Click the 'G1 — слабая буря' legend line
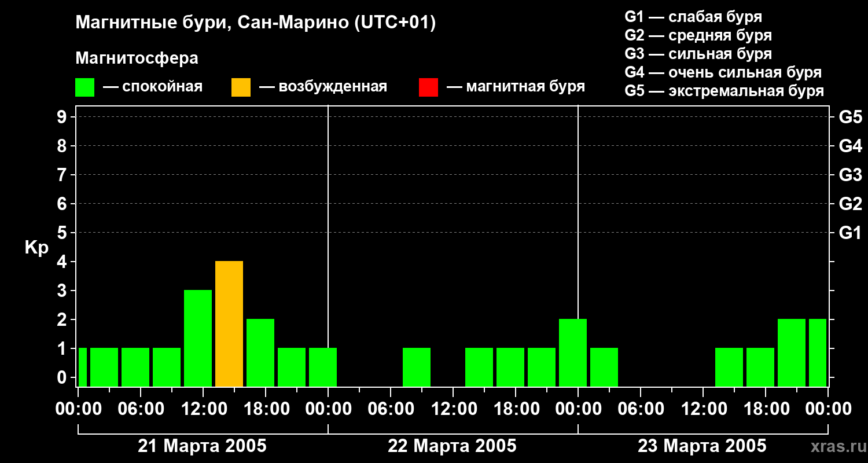The height and width of the screenshot is (463, 868). tap(693, 17)
